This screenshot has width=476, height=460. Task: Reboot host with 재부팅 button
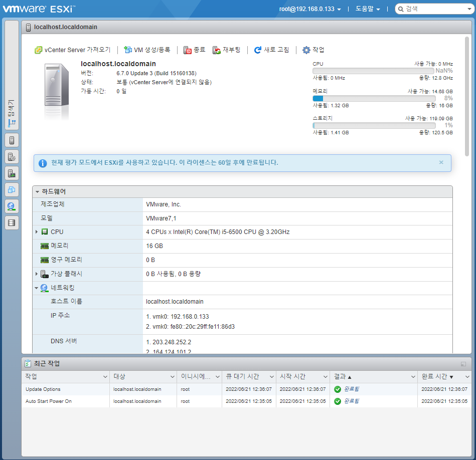(227, 50)
